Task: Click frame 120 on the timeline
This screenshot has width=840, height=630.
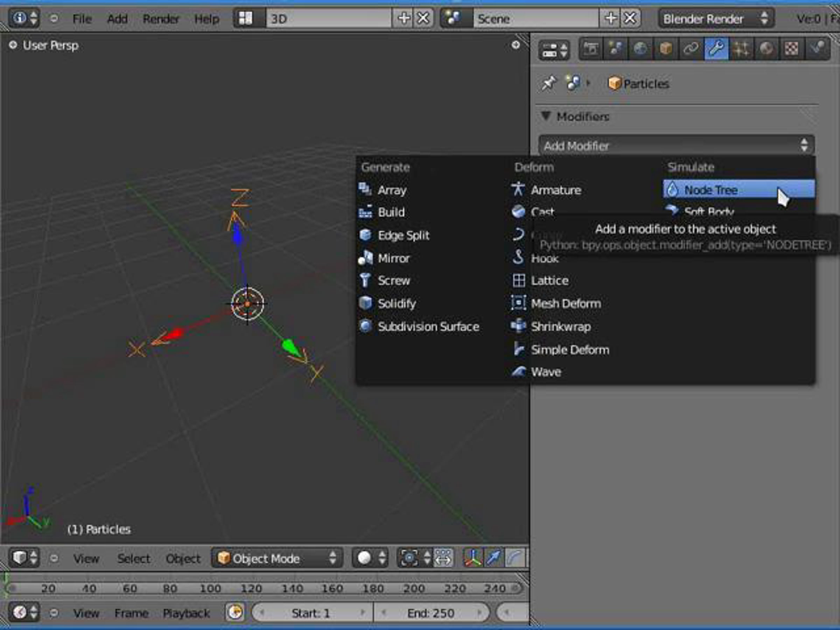Action: coord(251,588)
